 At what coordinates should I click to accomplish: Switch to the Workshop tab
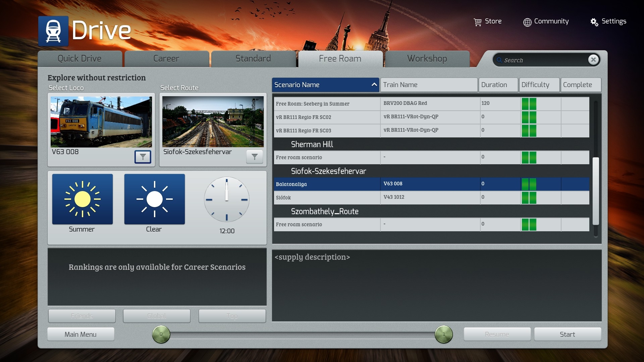[x=427, y=59]
